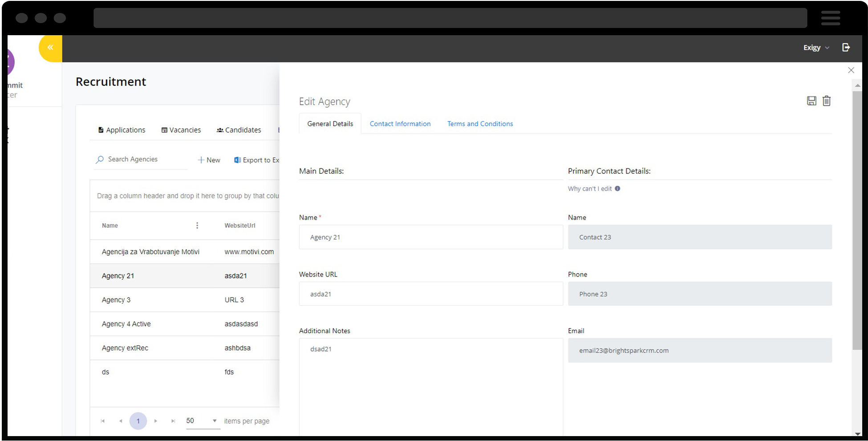
Task: Open the Exigy account dropdown
Action: click(x=816, y=48)
